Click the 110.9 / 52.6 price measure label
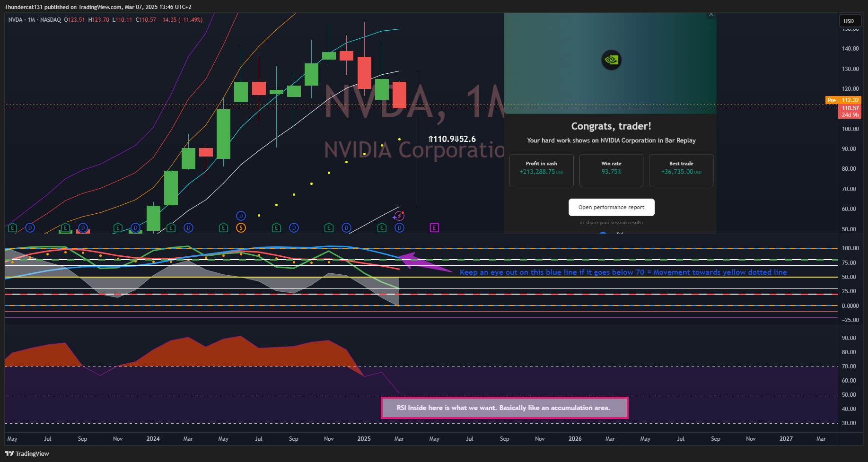The width and height of the screenshot is (868, 462). click(x=452, y=139)
